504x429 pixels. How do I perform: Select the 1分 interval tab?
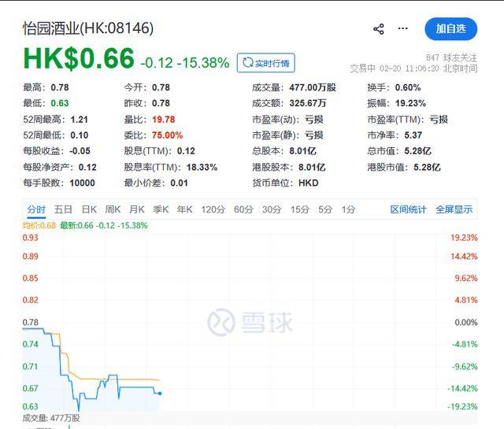(348, 209)
